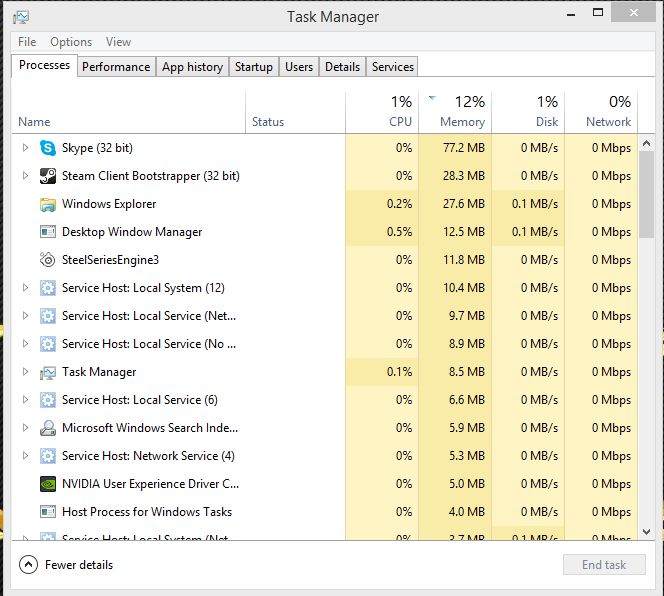Sort processes by Name column header
This screenshot has width=664, height=596.
pos(129,112)
